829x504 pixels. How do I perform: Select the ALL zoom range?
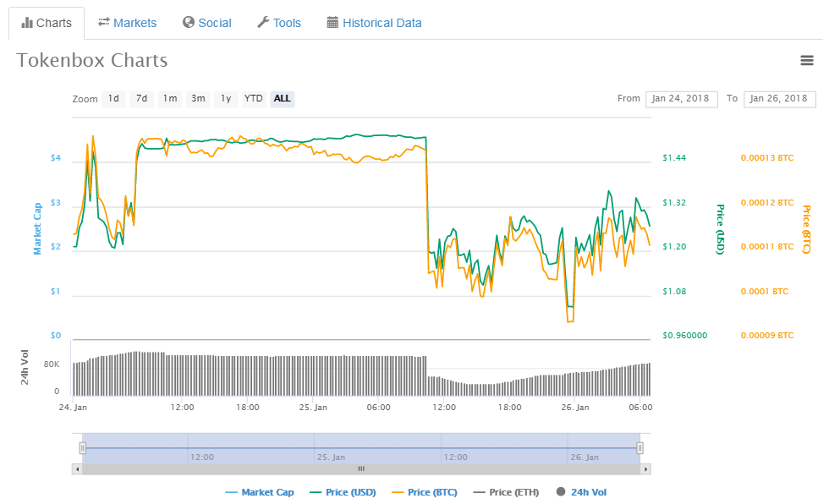[283, 99]
